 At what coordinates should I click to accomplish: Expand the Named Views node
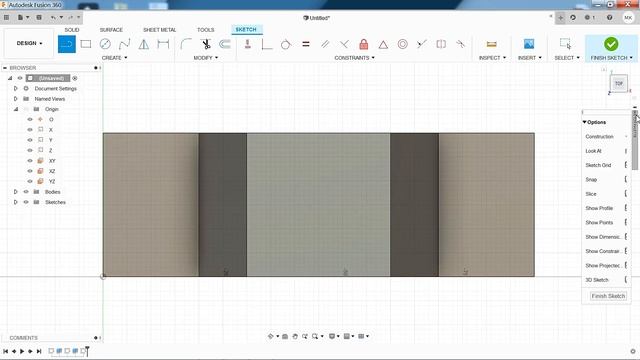(16, 99)
